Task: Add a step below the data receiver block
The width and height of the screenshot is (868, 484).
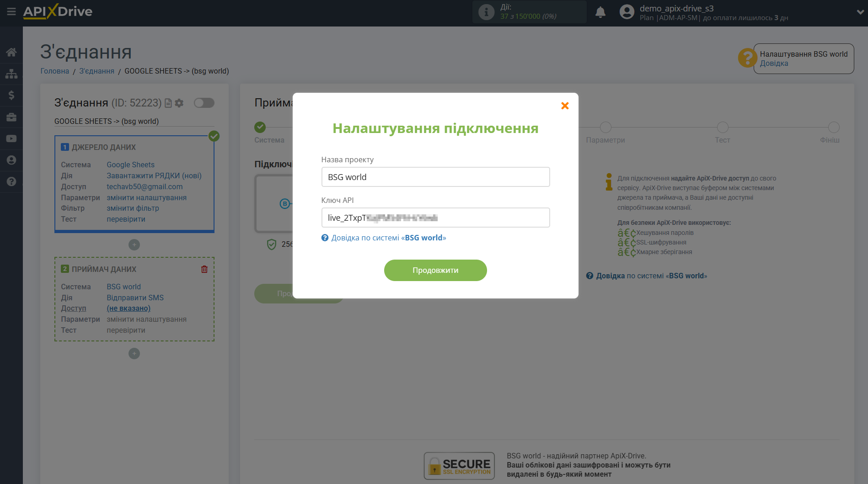Action: click(x=134, y=353)
